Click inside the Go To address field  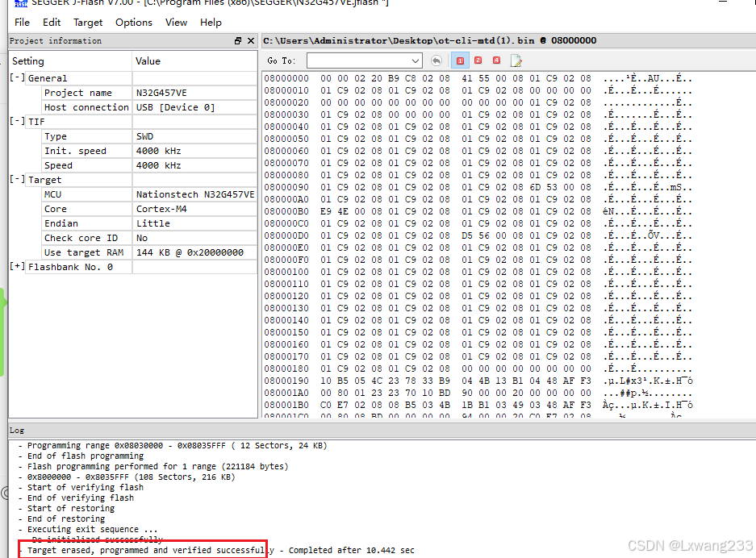[x=358, y=60]
